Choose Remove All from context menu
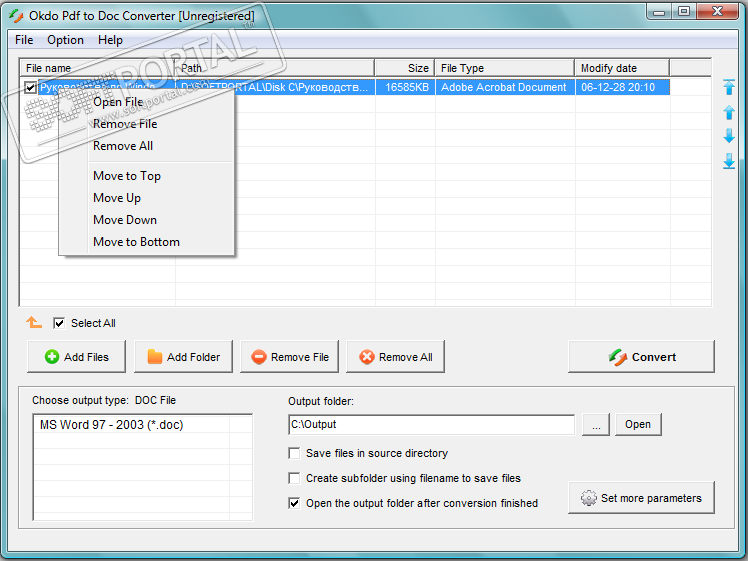Screen dimensions: 748x561 (123, 146)
